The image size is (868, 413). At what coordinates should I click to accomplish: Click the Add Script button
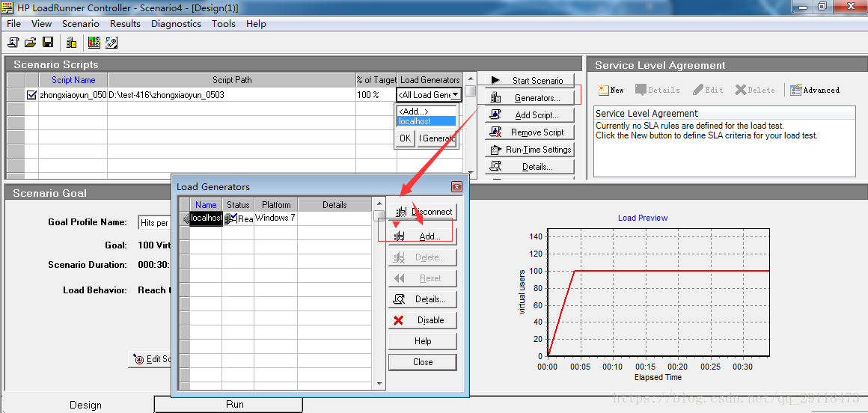(530, 115)
